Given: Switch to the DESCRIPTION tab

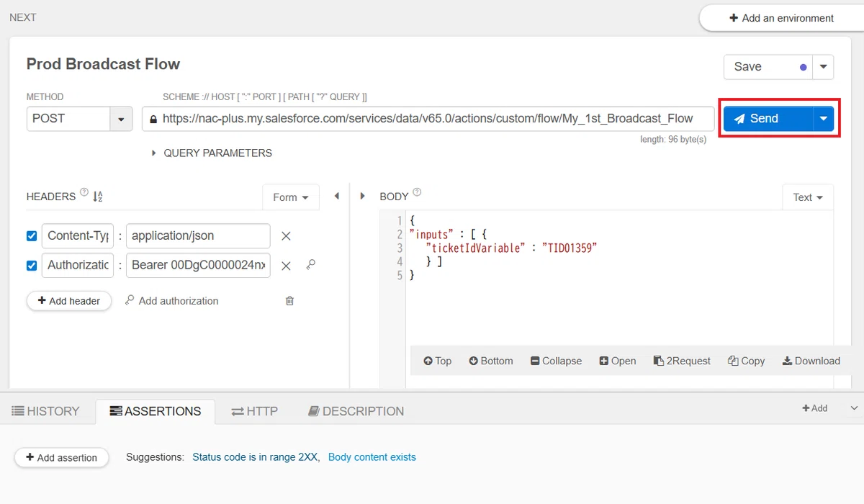Looking at the screenshot, I should click(x=356, y=411).
